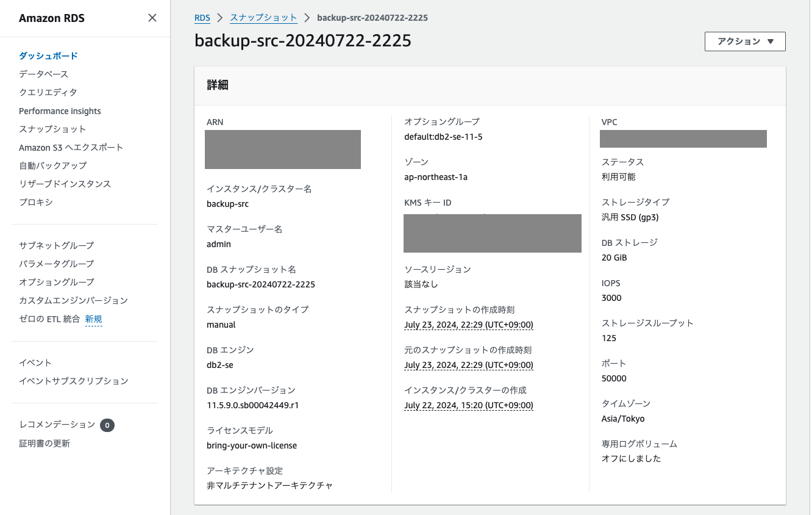Screen dimensions: 812x515
Task: Open カスタムエンジンバージョン in the sidebar
Action: (x=74, y=300)
